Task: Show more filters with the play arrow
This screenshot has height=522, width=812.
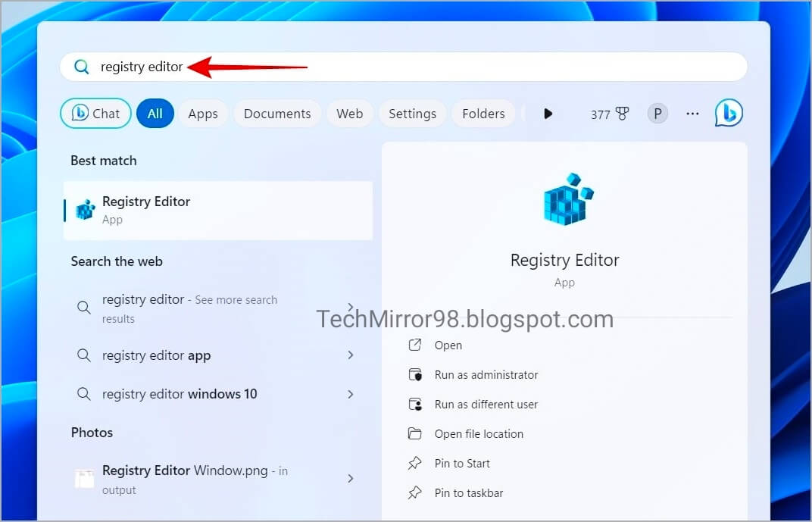Action: pyautogui.click(x=548, y=114)
